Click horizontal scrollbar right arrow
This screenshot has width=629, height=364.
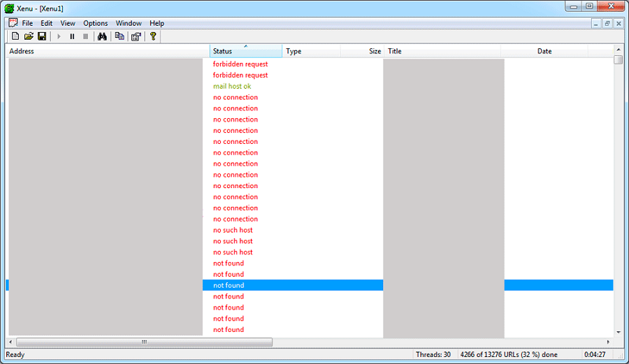coord(608,342)
